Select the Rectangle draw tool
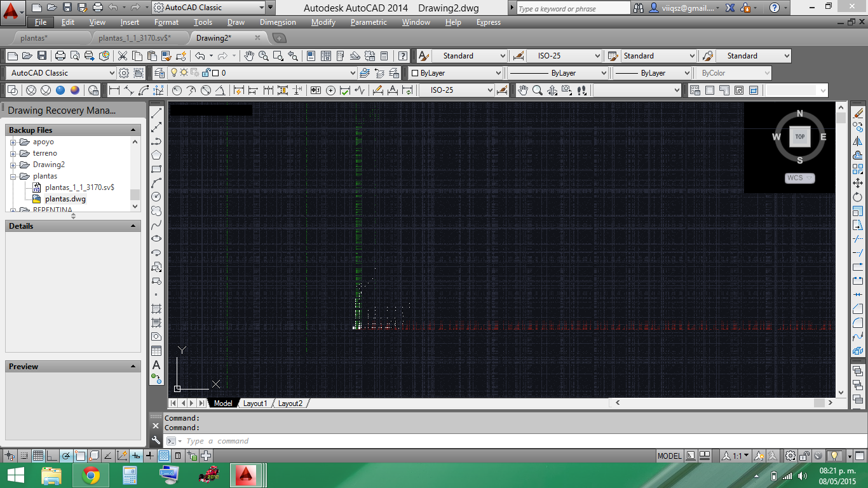This screenshot has width=868, height=488. click(x=156, y=169)
